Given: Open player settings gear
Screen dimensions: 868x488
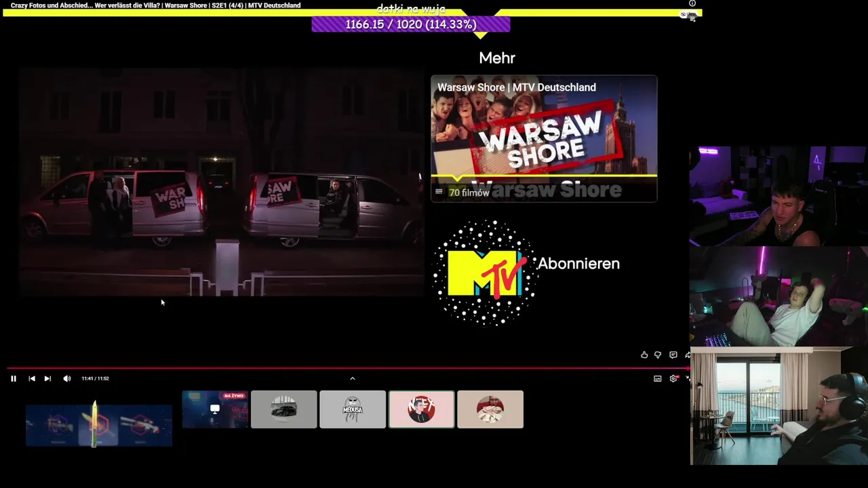Looking at the screenshot, I should tap(673, 379).
